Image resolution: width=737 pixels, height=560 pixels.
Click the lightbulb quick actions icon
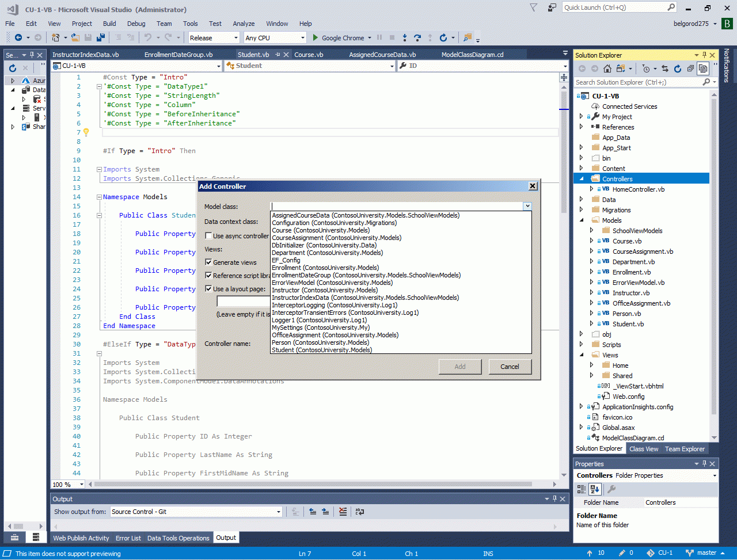(x=86, y=132)
